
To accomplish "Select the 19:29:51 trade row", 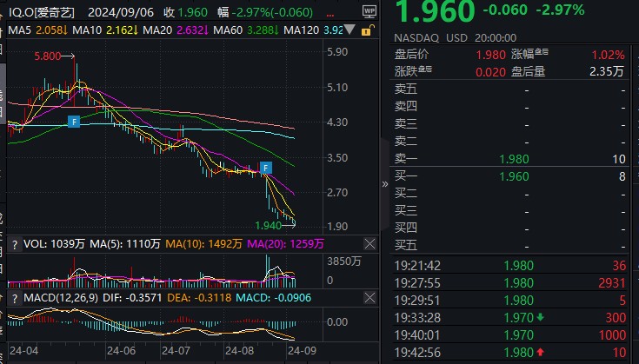I will tap(509, 301).
